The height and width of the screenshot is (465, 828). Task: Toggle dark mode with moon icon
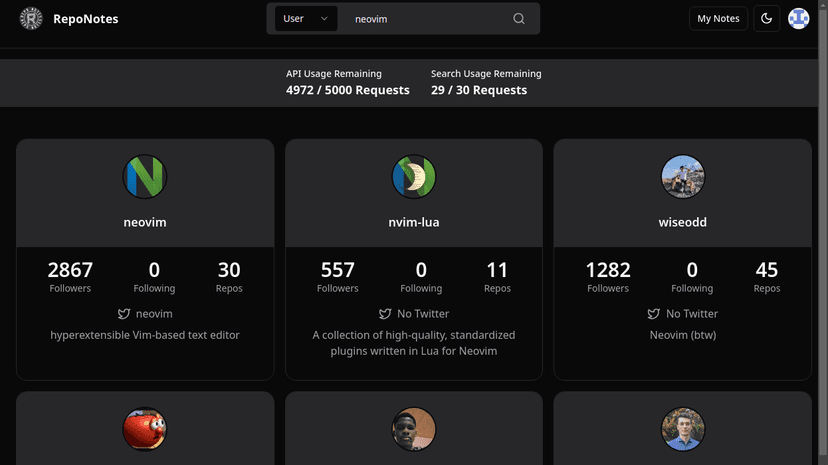pyautogui.click(x=766, y=18)
